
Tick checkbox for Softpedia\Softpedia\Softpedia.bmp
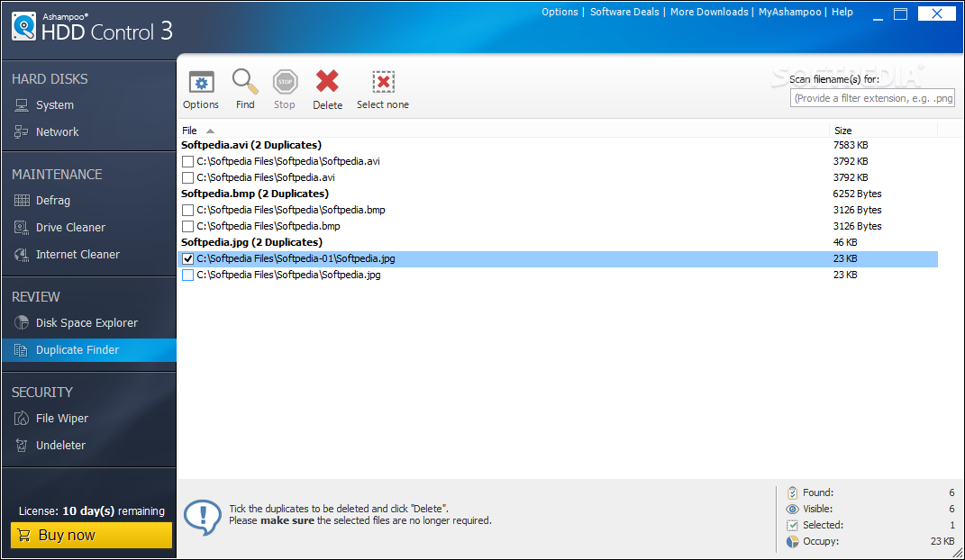click(x=187, y=211)
